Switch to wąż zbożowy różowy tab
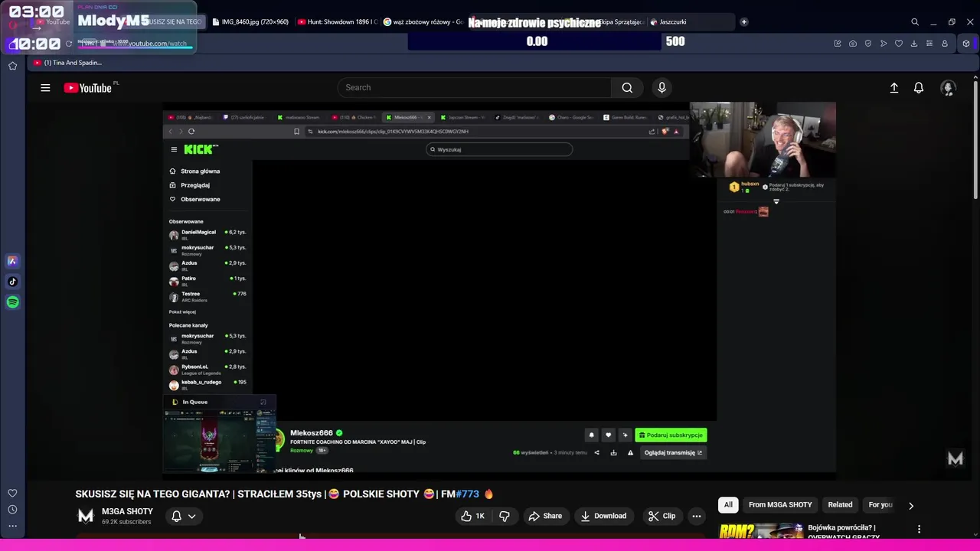Image resolution: width=980 pixels, height=551 pixels. (x=423, y=22)
